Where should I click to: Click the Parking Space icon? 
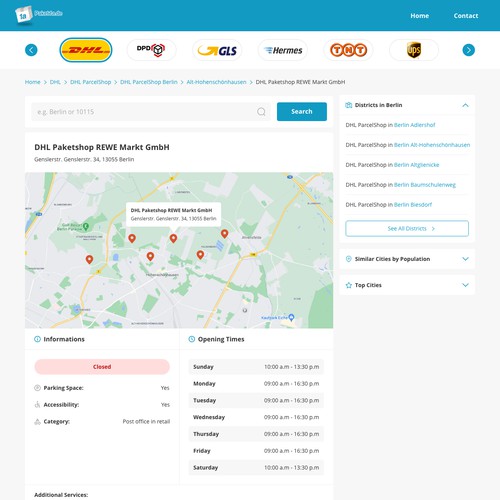(x=37, y=388)
